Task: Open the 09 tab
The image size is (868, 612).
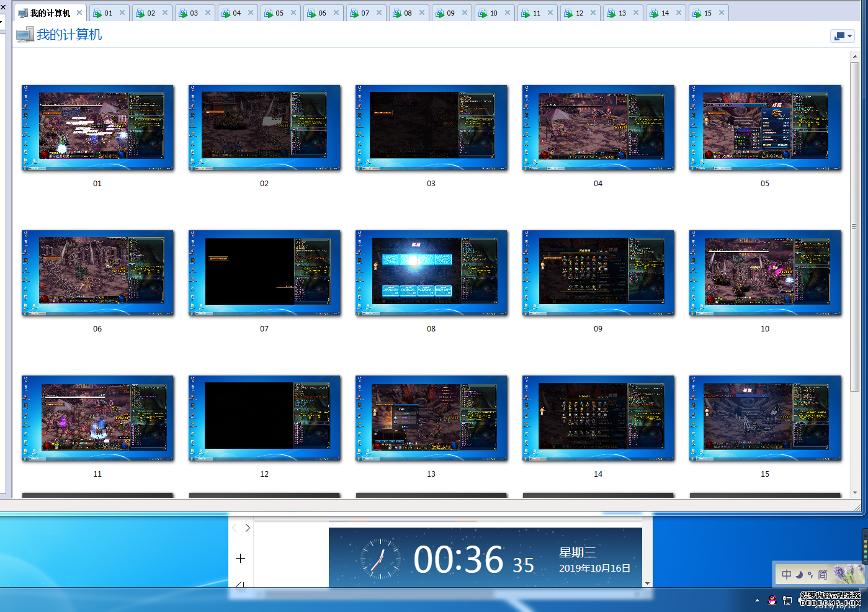Action: pos(451,13)
